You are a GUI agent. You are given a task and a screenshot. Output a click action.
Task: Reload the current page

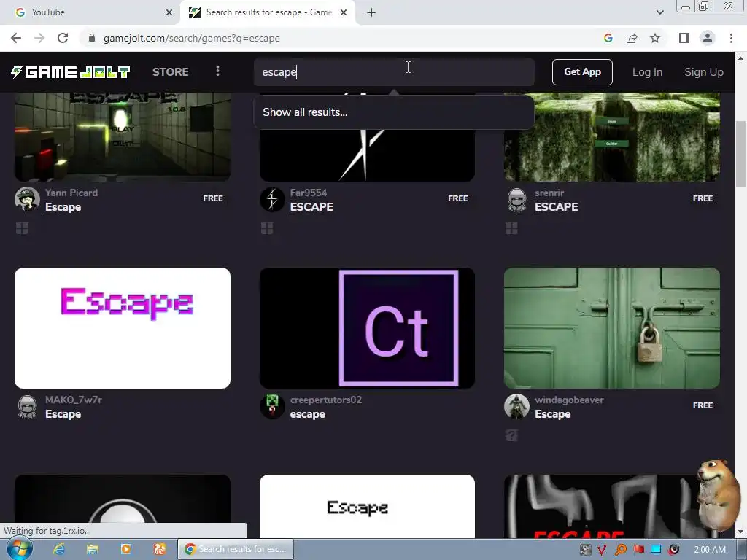[x=63, y=38]
